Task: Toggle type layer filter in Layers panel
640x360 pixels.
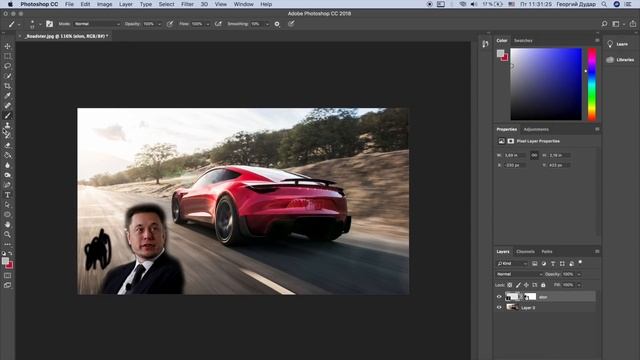Action: tap(553, 264)
